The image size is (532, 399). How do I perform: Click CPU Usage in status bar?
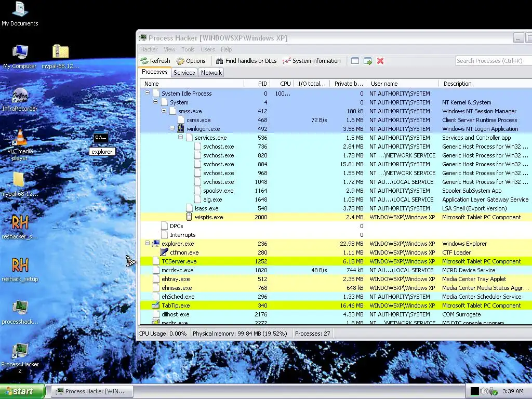pyautogui.click(x=163, y=334)
